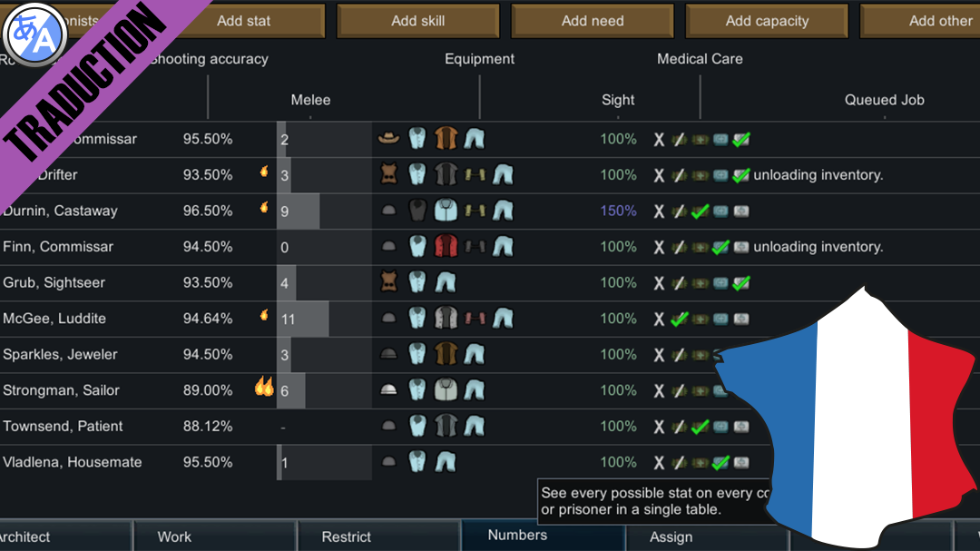Viewport: 980px width, 551px height.
Task: Set Durnin's medical care to none (X)
Action: point(660,212)
